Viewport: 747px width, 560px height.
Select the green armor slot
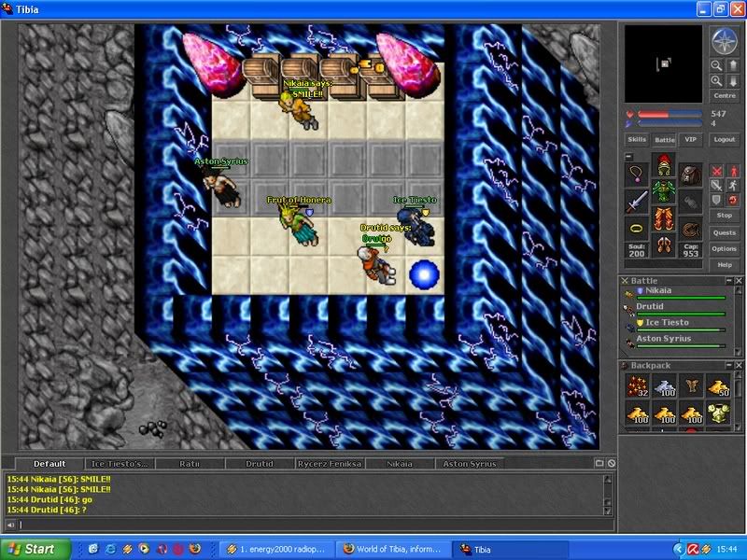coord(664,192)
